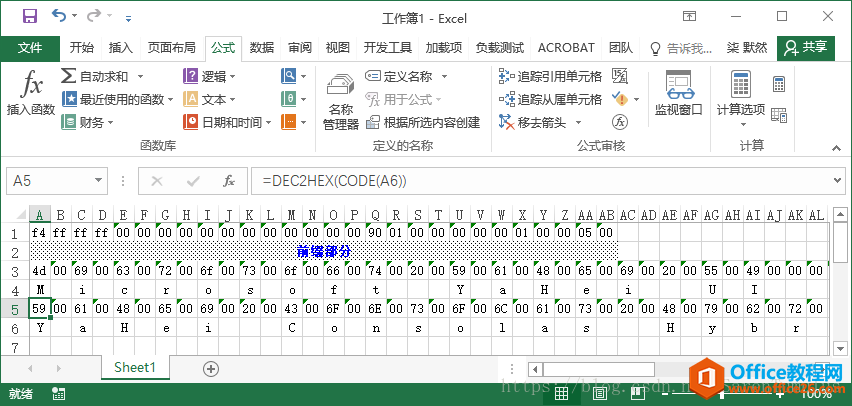The width and height of the screenshot is (852, 406).
Task: Click the 插入函数 fx button in ribbon
Action: (31, 94)
